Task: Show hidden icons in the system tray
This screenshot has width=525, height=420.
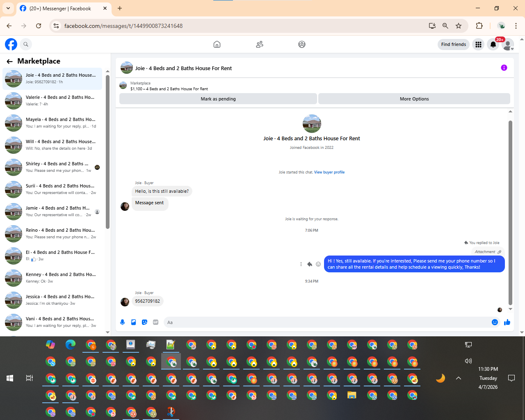Action: pyautogui.click(x=459, y=378)
